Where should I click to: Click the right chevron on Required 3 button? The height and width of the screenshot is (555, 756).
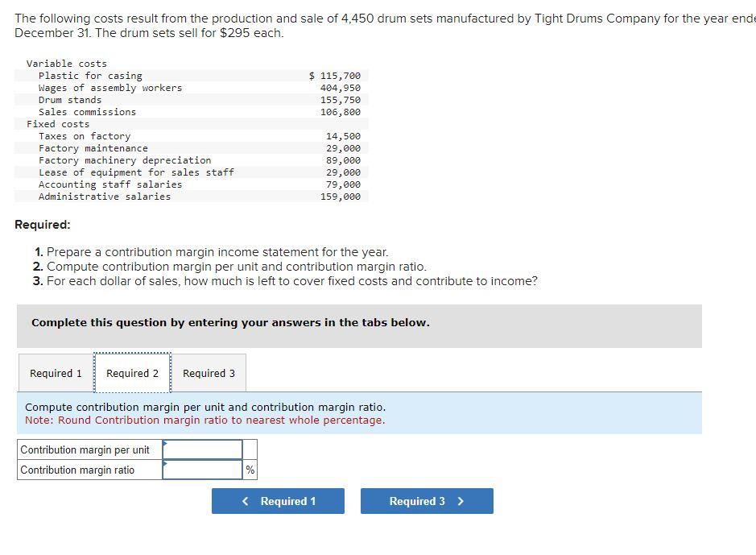pos(461,500)
